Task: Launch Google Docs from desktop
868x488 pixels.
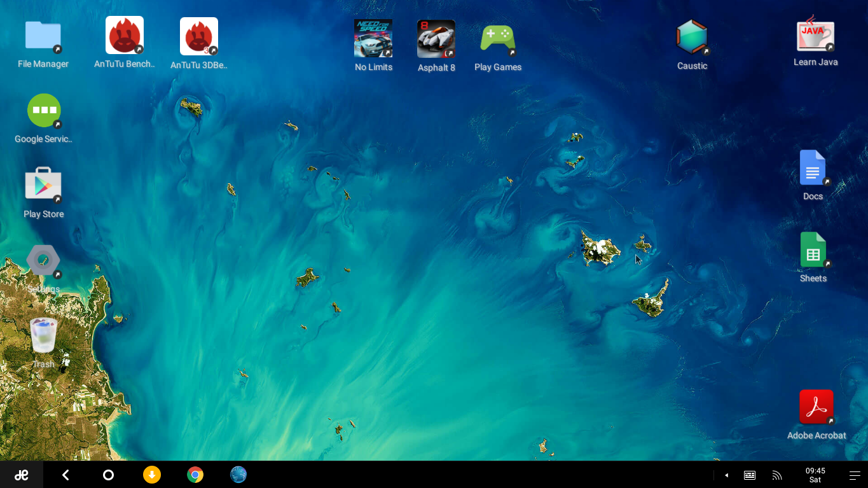Action: pos(813,167)
